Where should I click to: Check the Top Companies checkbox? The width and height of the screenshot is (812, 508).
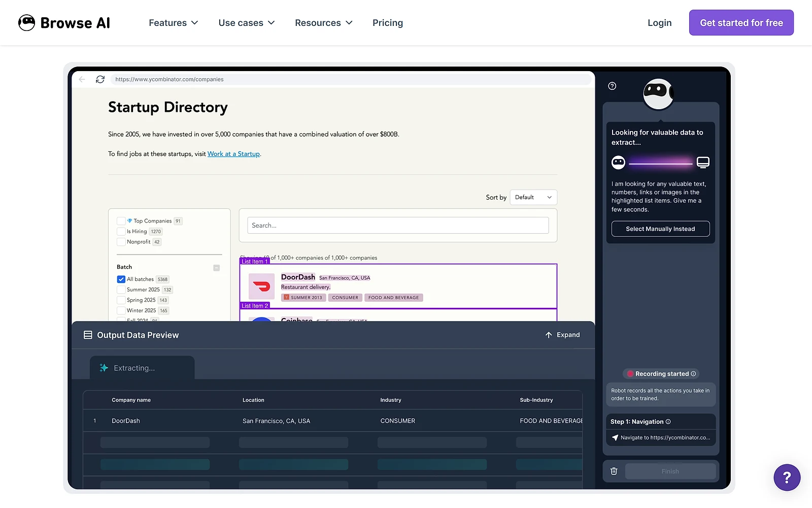(121, 221)
